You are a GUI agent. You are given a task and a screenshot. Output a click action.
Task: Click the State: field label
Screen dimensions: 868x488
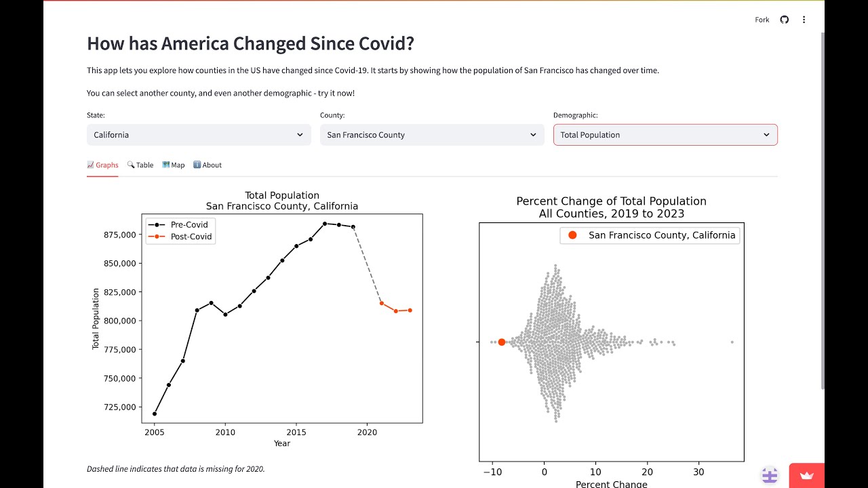point(96,115)
